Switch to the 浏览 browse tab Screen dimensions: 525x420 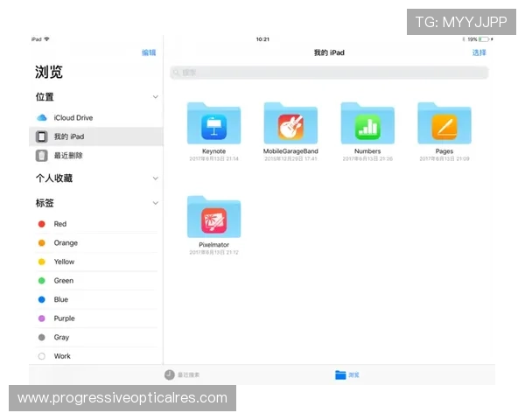click(x=346, y=374)
